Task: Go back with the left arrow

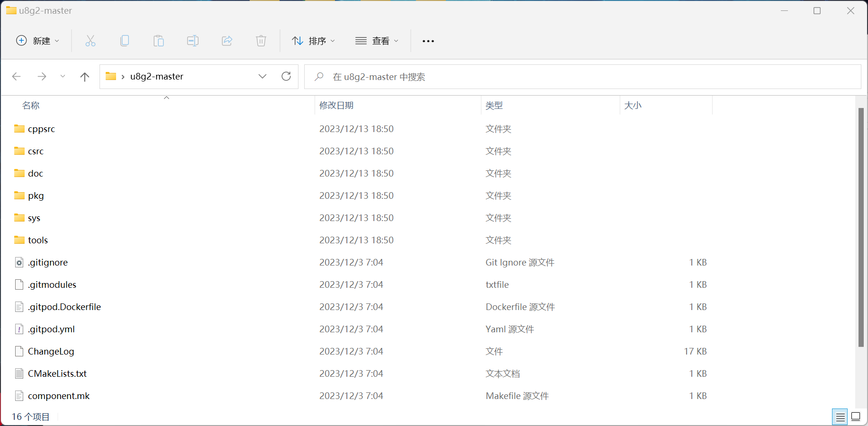Action: pos(17,76)
